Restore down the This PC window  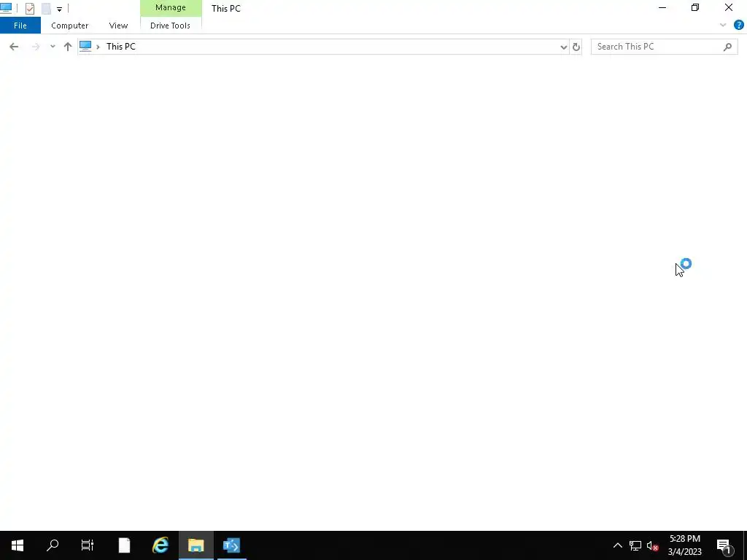tap(695, 7)
